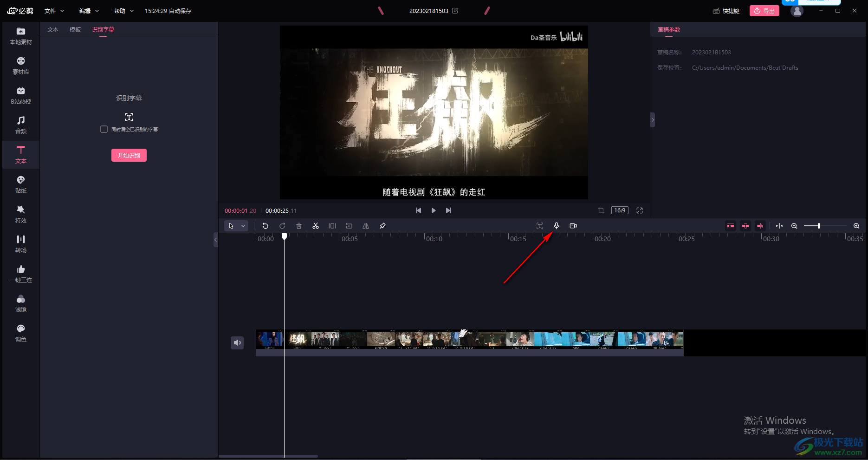Click the 导出 export button
This screenshot has height=460, width=868.
tap(764, 11)
